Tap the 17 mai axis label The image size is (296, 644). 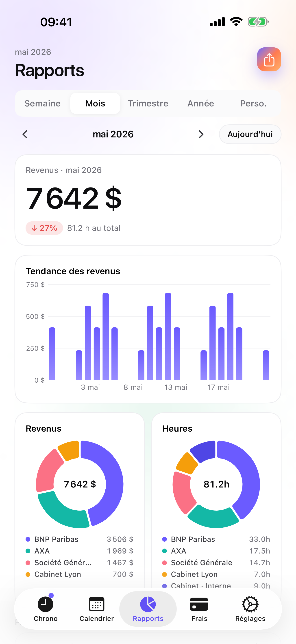219,387
